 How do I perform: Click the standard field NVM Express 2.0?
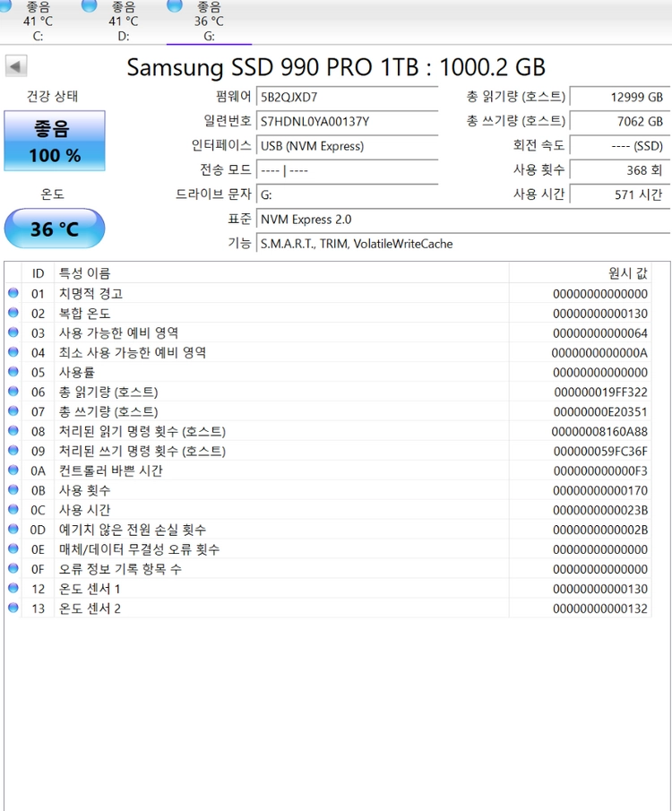click(463, 220)
